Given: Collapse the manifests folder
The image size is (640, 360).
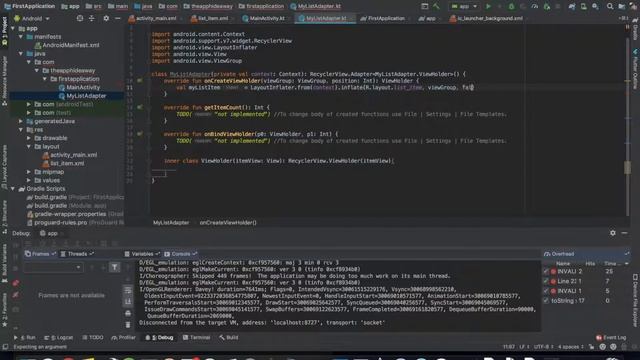Looking at the screenshot, I should point(20,37).
